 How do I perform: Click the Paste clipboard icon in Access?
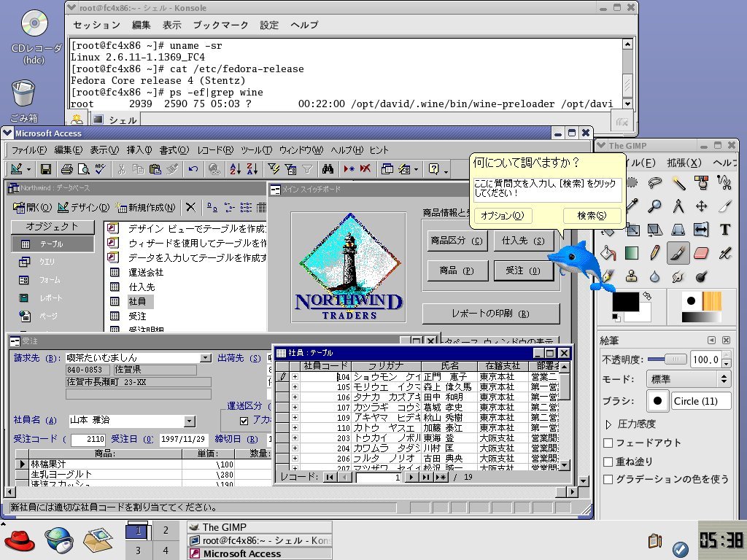pyautogui.click(x=155, y=169)
